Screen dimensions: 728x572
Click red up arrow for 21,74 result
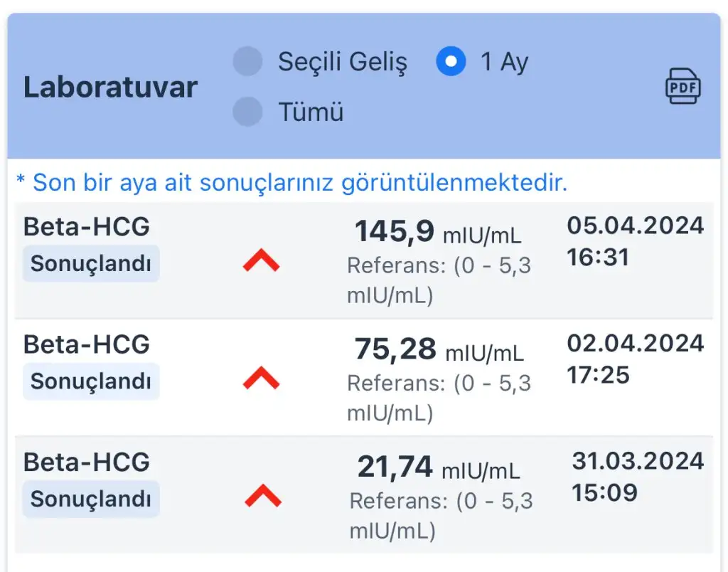[x=262, y=495]
